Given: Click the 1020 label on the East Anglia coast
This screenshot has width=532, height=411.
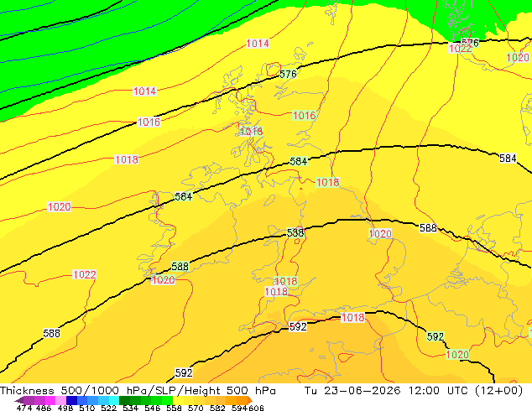Looking at the screenshot, I should point(380,234).
